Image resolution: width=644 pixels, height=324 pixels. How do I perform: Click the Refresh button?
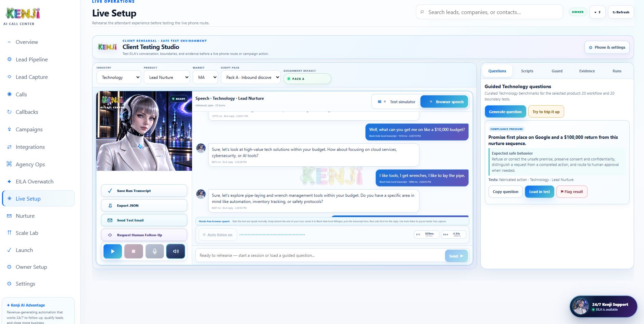(621, 12)
